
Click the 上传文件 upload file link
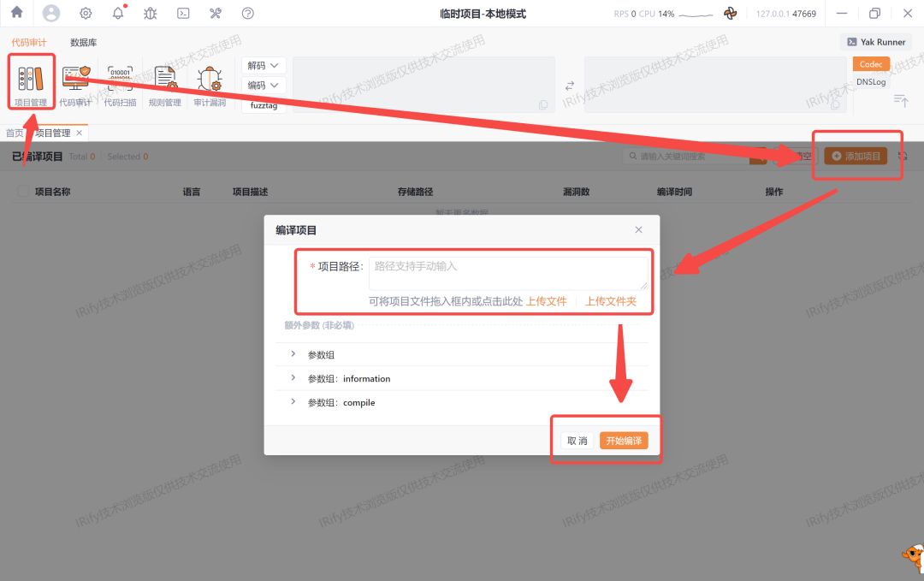pyautogui.click(x=546, y=302)
